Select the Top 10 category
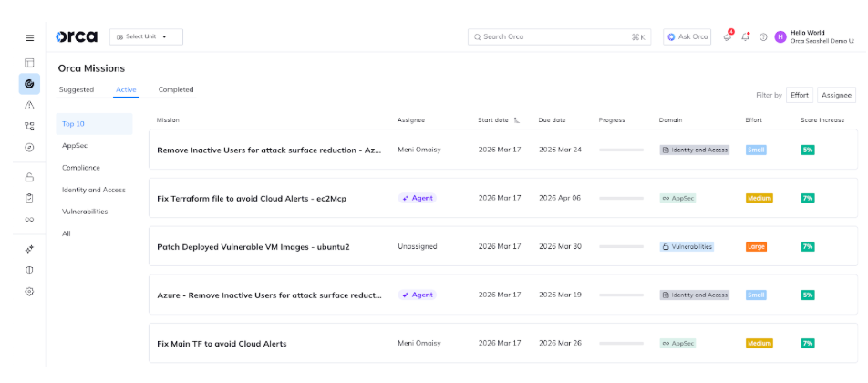 click(94, 124)
